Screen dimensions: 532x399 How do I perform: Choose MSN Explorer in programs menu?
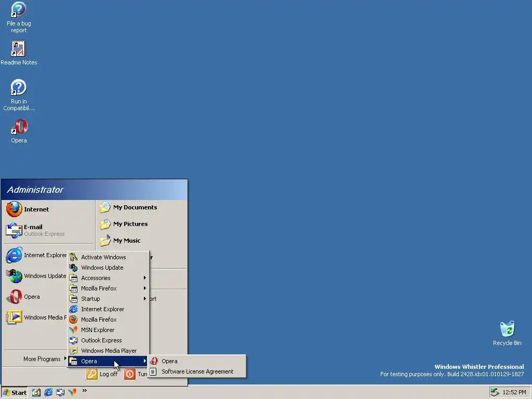(108, 330)
